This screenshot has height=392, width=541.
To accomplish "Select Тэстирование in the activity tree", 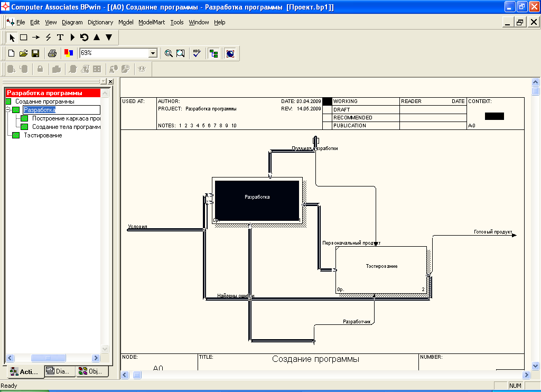I will (x=43, y=135).
